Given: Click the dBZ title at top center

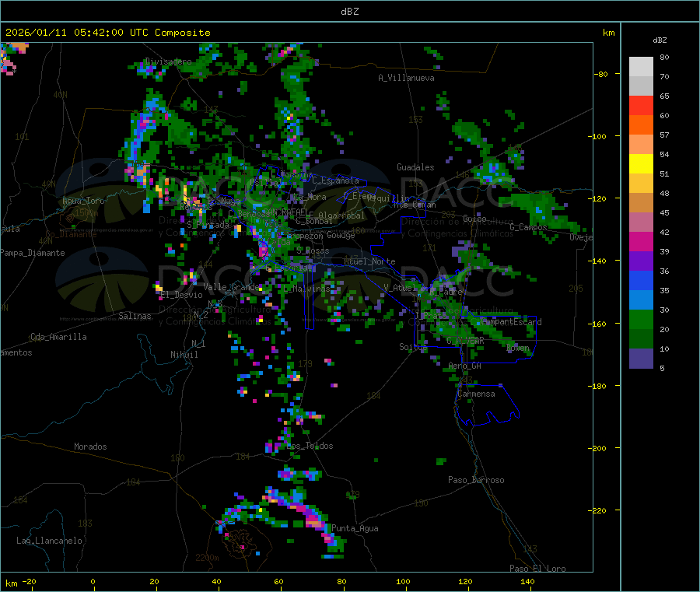Looking at the screenshot, I should (x=349, y=12).
